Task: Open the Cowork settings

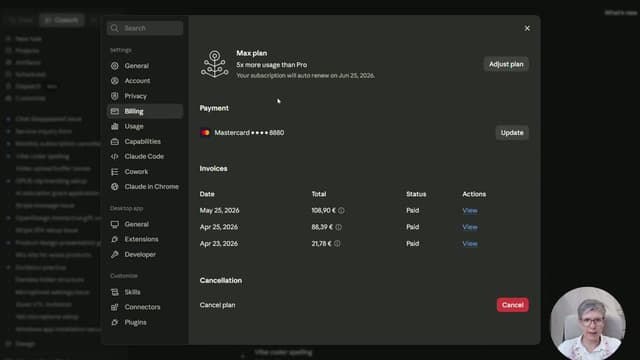Action: coord(145,171)
